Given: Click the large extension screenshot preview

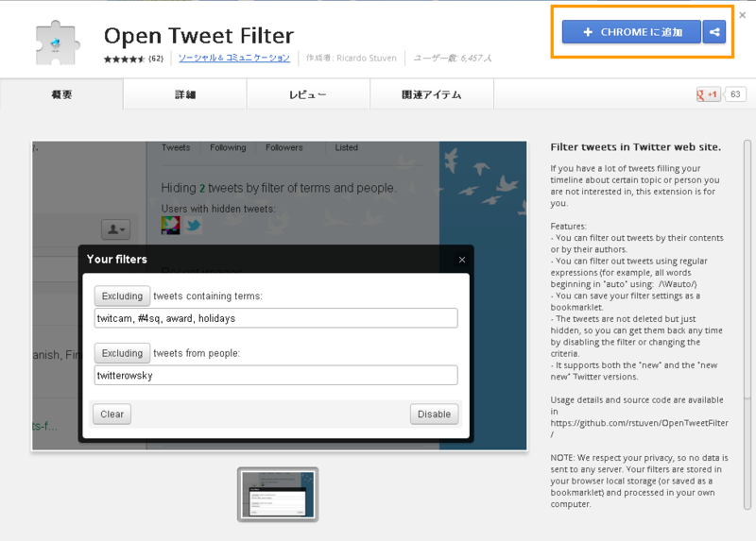Looking at the screenshot, I should (280, 296).
